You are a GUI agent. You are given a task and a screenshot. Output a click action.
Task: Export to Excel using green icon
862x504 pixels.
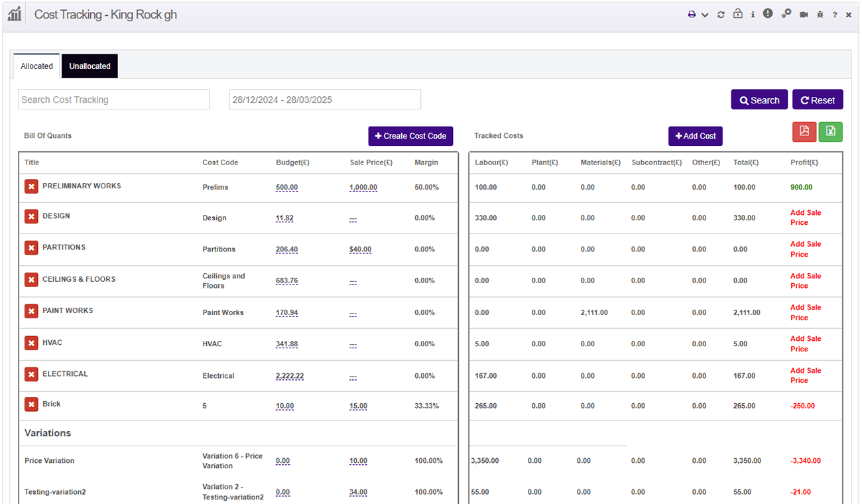[x=830, y=131]
